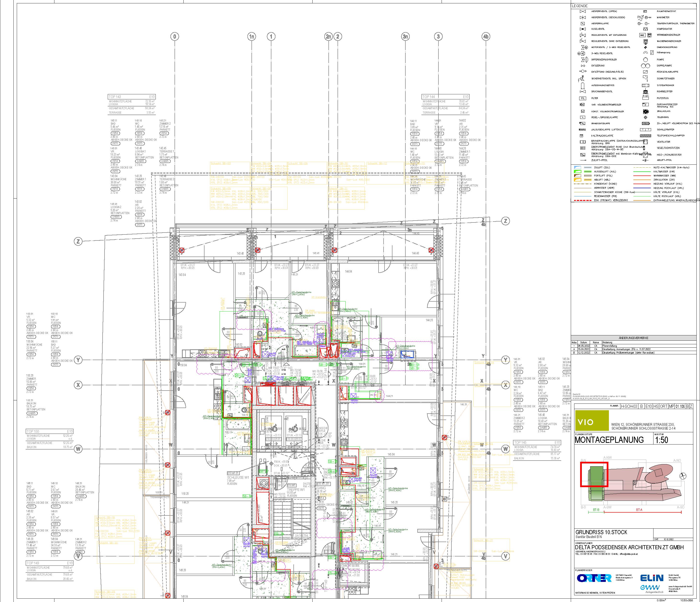Click the left Y axis bubble
700x602 pixels.
pos(78,360)
